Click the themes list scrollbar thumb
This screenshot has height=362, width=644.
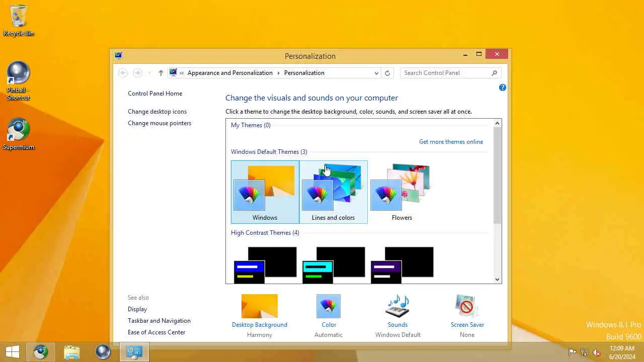coord(497,175)
